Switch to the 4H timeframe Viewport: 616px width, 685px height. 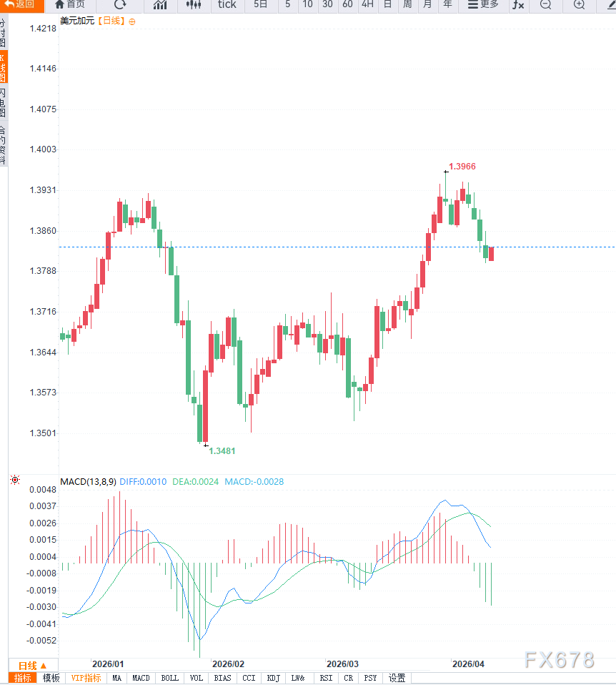coord(367,4)
